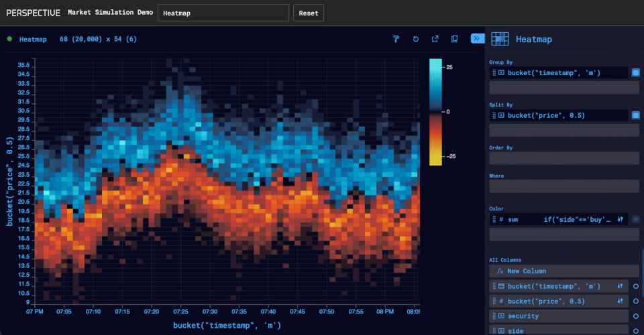Image resolution: width=644 pixels, height=335 pixels.
Task: Toggle the Group By bucket timestamp checkbox
Action: click(635, 72)
